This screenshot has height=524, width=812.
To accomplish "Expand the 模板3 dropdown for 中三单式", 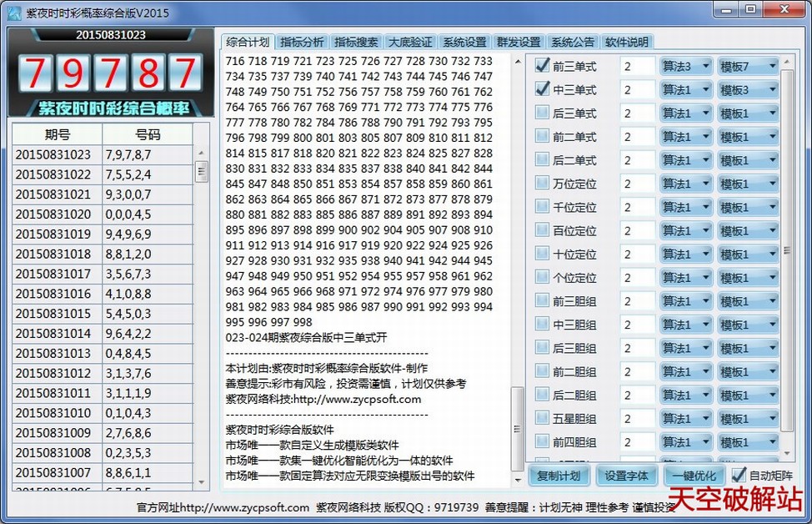I will [x=748, y=89].
